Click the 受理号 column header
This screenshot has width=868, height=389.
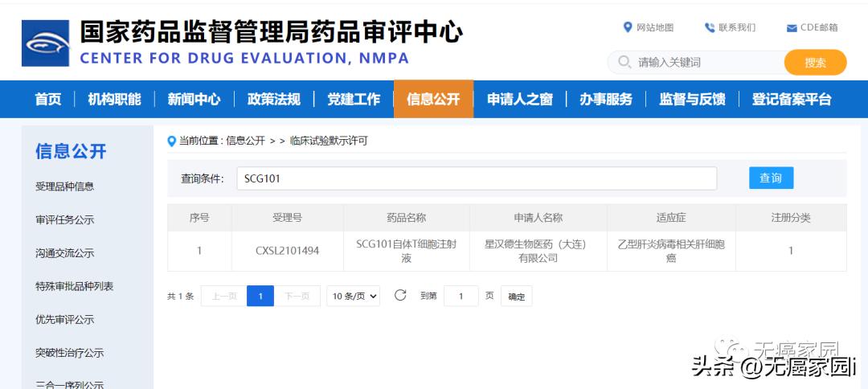tap(287, 218)
